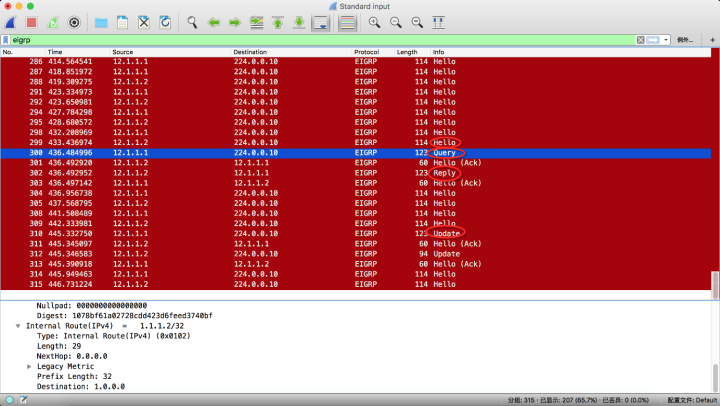Start capture with the shark fin icon

(10, 23)
